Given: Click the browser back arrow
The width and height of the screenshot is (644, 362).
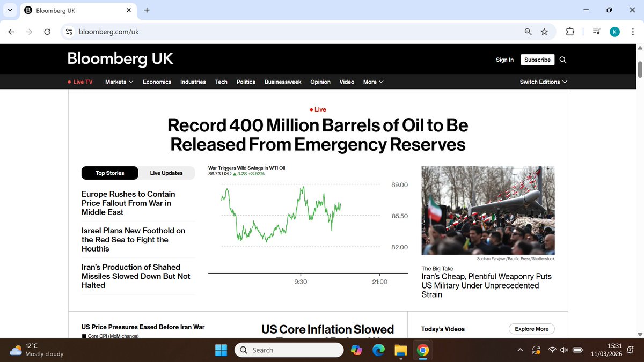Looking at the screenshot, I should point(11,32).
